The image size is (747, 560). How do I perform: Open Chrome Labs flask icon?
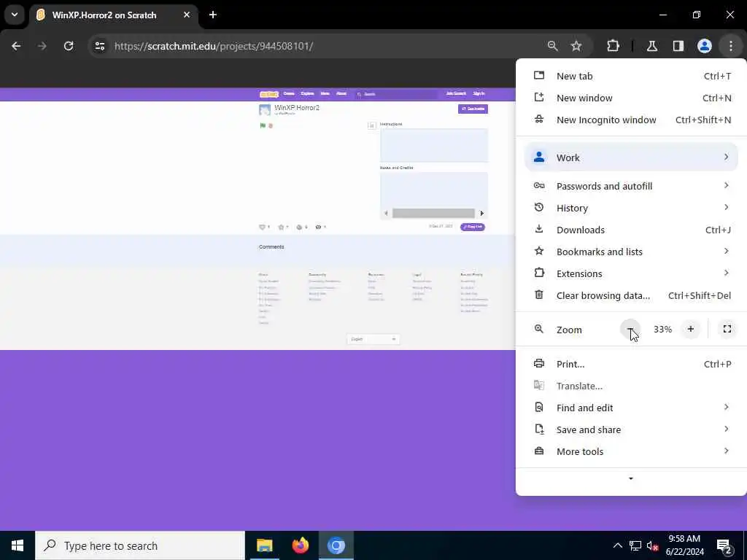click(652, 46)
